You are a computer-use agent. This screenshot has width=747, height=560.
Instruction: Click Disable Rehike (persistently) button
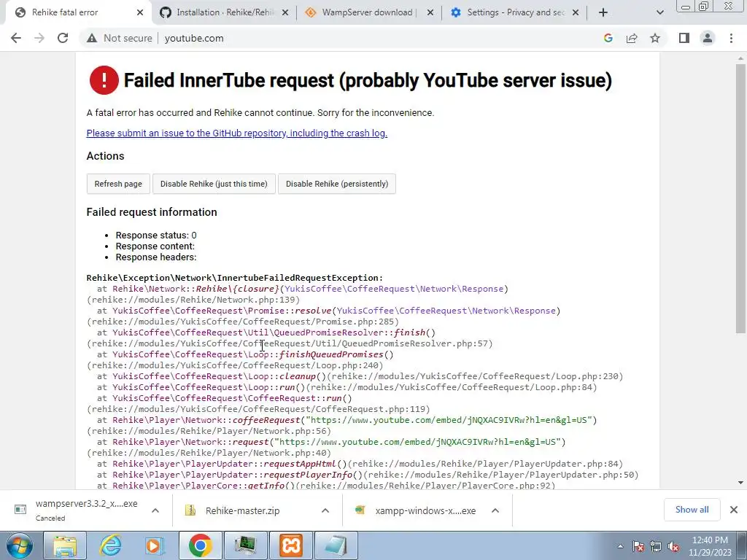pyautogui.click(x=337, y=184)
